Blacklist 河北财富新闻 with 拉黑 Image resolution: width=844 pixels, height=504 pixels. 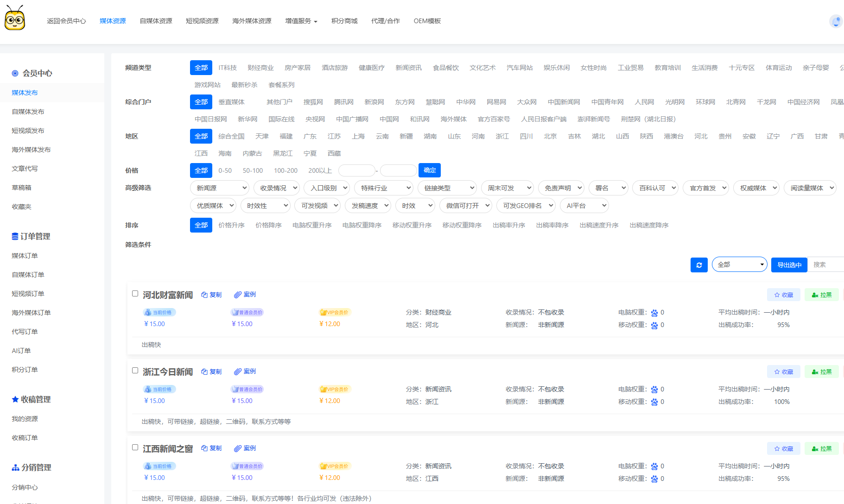click(822, 295)
